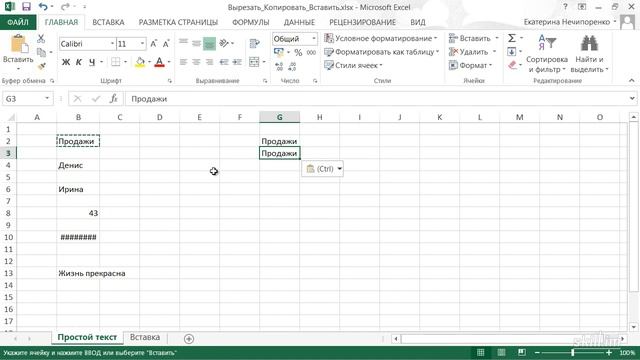Switch to Page Layout view icon
Screen dimensions: 640x360
point(501,353)
